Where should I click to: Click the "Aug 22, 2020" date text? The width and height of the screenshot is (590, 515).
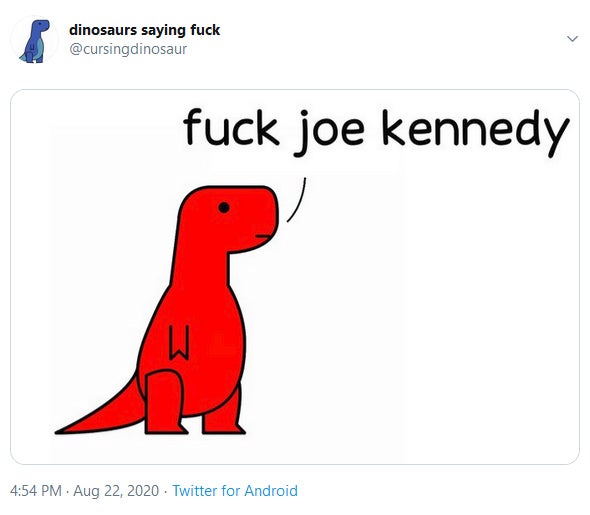[x=116, y=491]
